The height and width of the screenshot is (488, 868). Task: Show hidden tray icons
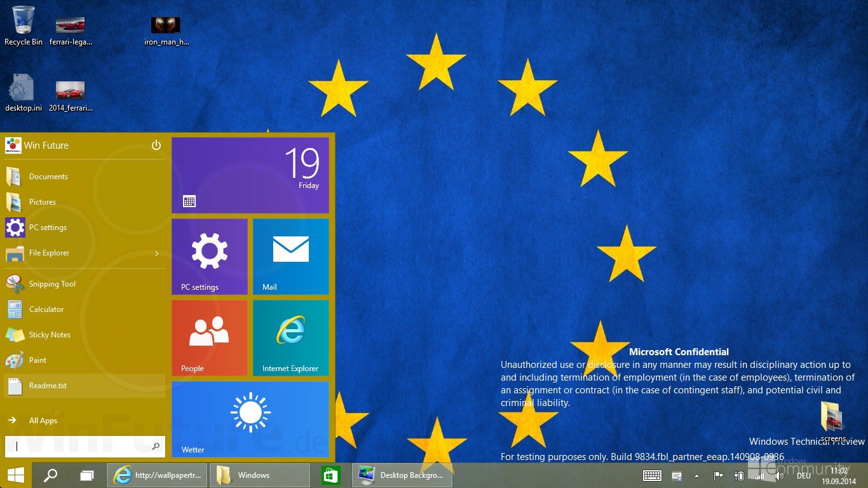pyautogui.click(x=697, y=476)
